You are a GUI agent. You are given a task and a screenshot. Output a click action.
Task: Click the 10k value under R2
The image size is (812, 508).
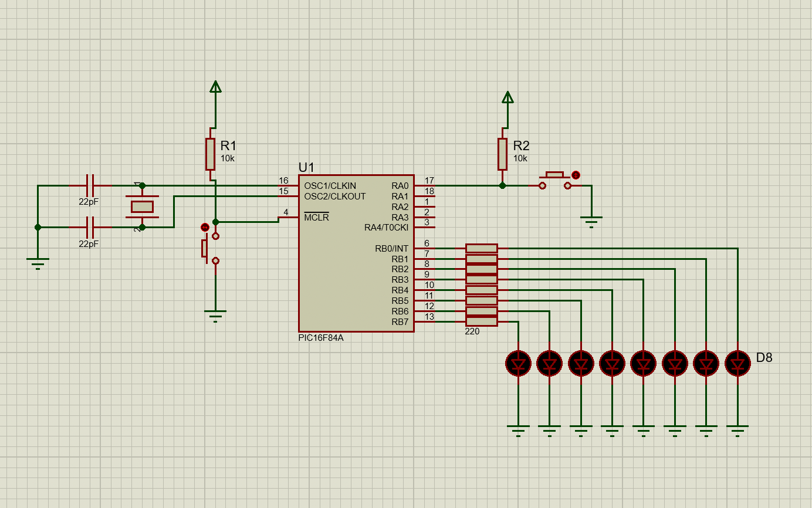coord(520,158)
